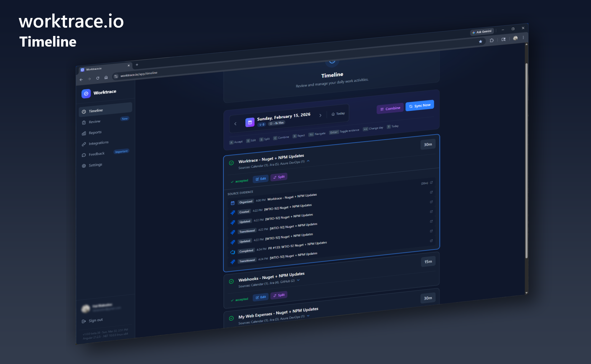Toggle the green check on Worktrace entry
The width and height of the screenshot is (591, 364).
pyautogui.click(x=231, y=163)
